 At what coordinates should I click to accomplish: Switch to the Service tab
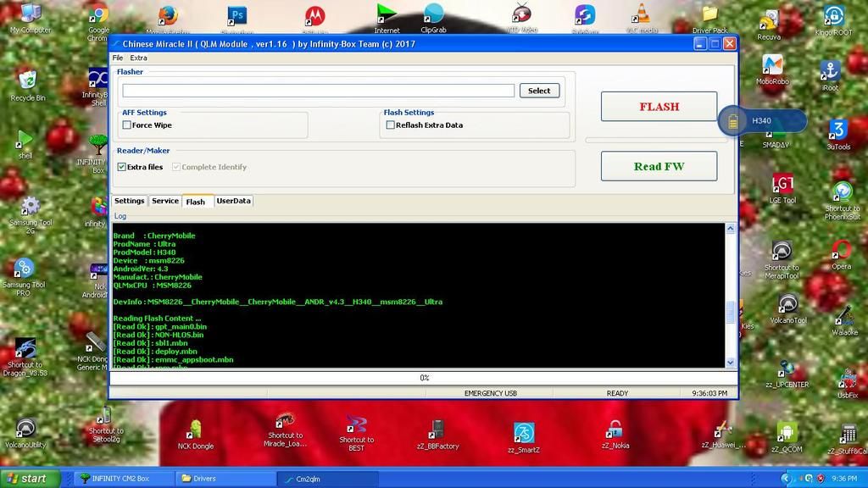click(165, 201)
